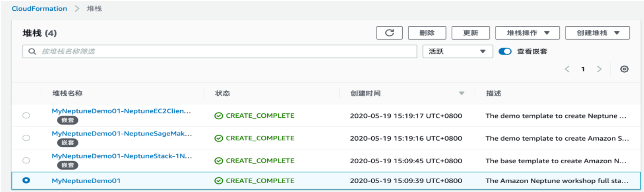Click green check icon for MyNeptuneDemo01-NeptuneEC2Client row
The width and height of the screenshot is (644, 192).
coord(219,116)
